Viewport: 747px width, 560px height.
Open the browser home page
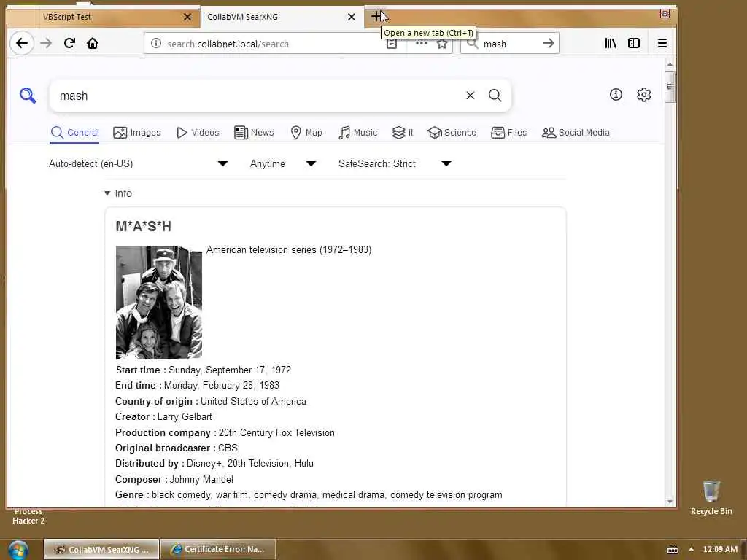coord(93,43)
